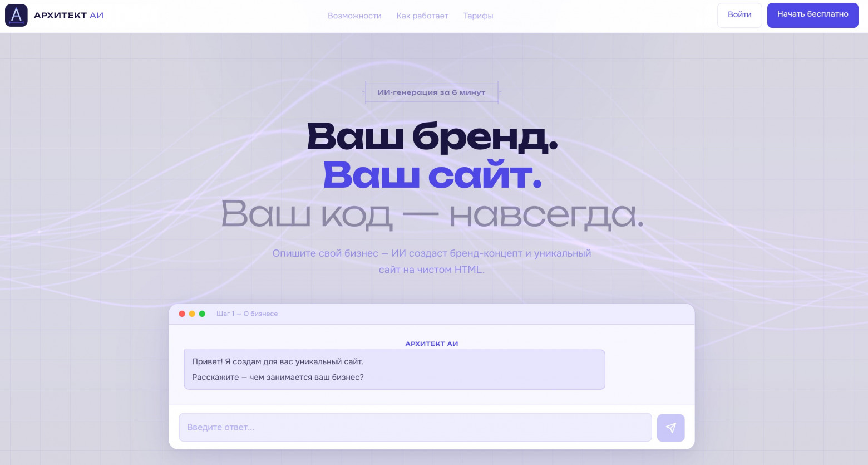This screenshot has height=465, width=868.
Task: Click the red window dot
Action: coord(182,314)
